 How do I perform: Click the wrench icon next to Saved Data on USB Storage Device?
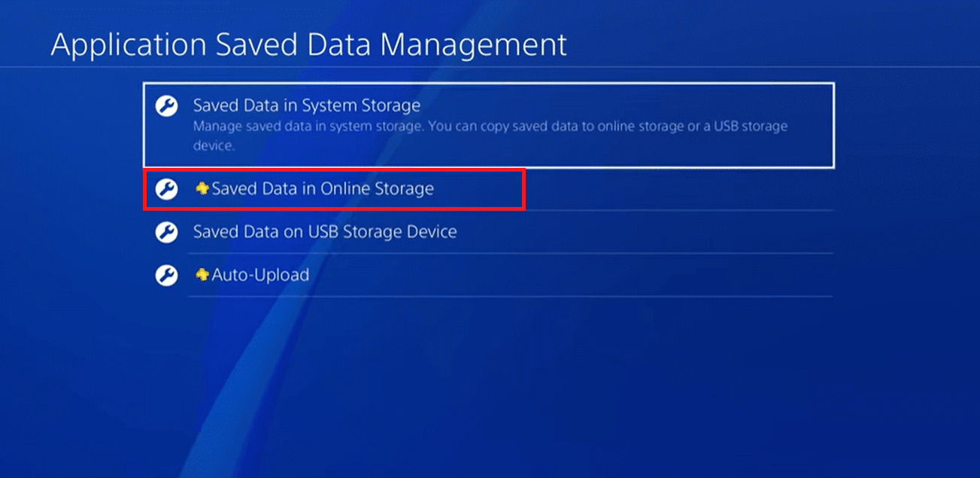point(165,233)
